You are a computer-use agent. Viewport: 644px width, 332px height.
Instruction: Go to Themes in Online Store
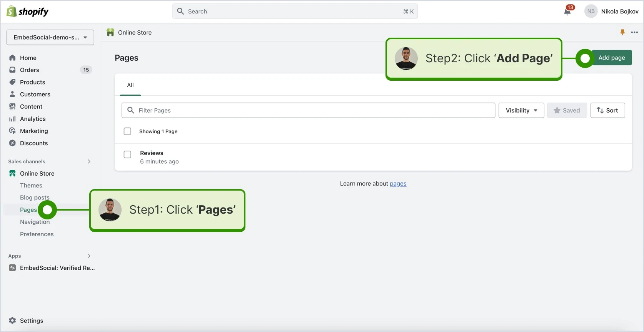(31, 185)
